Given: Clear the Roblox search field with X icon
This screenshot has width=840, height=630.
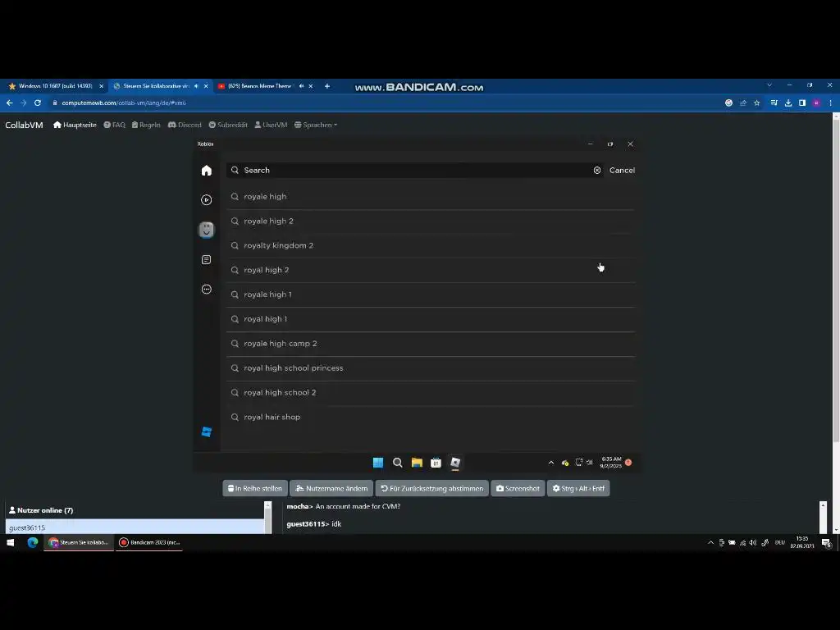Looking at the screenshot, I should click(x=597, y=171).
